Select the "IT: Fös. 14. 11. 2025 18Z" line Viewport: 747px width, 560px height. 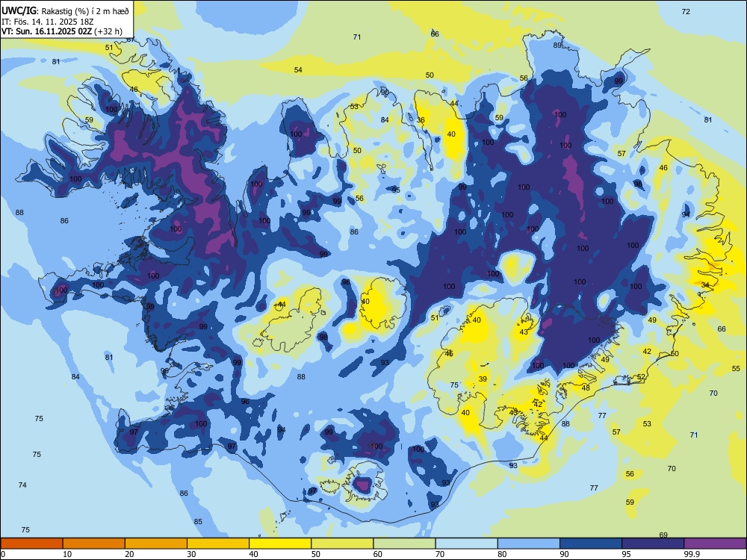click(x=47, y=22)
